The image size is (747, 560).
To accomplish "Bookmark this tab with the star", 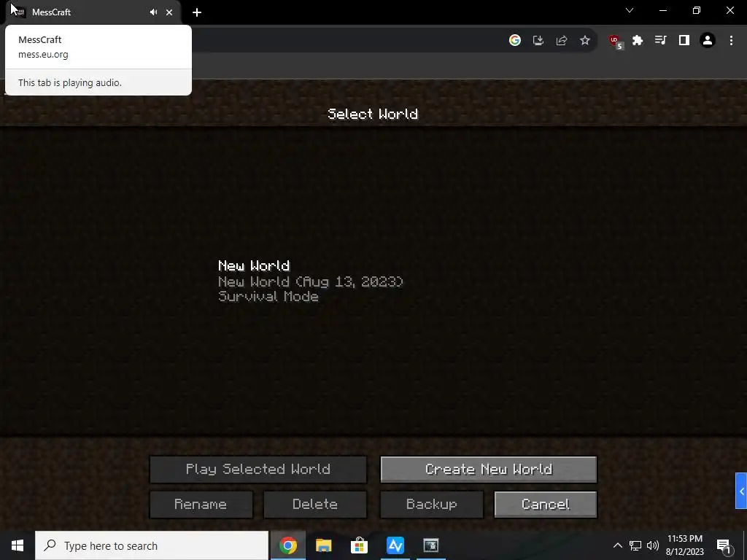I will tap(585, 41).
